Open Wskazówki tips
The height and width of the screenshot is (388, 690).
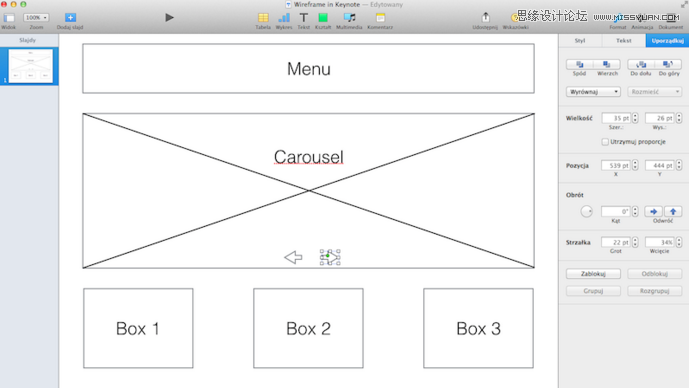click(x=514, y=18)
